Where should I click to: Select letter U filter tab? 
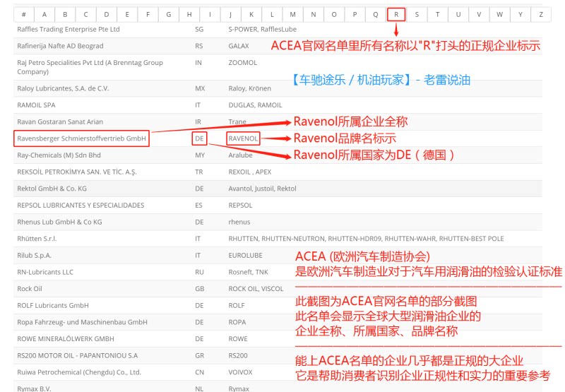(x=458, y=14)
